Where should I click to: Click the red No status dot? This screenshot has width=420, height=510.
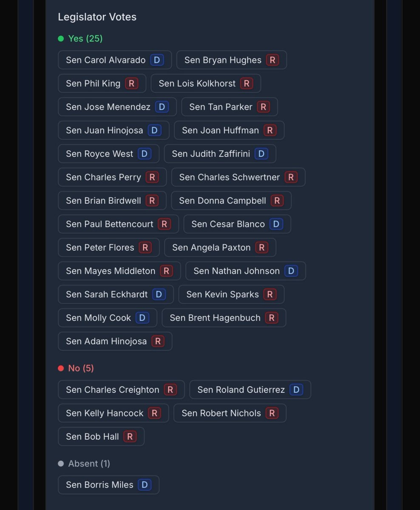[x=61, y=368]
